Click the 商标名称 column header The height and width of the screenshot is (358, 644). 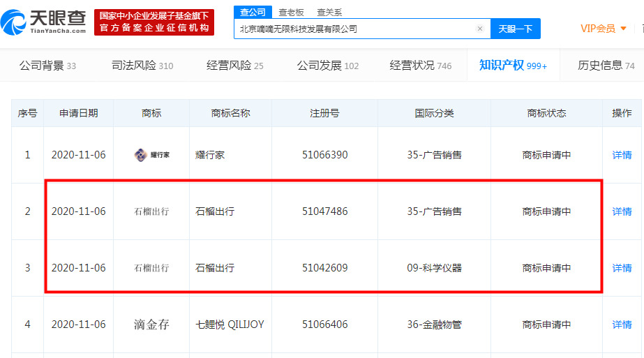click(x=230, y=113)
